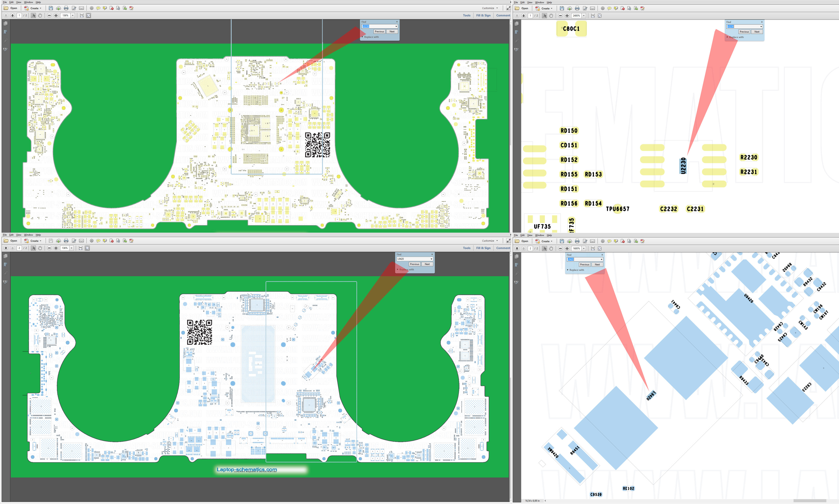Screen dimensions: 839x504
Task: Open the Help menu in the 2400% zoom window
Action: point(549,2)
